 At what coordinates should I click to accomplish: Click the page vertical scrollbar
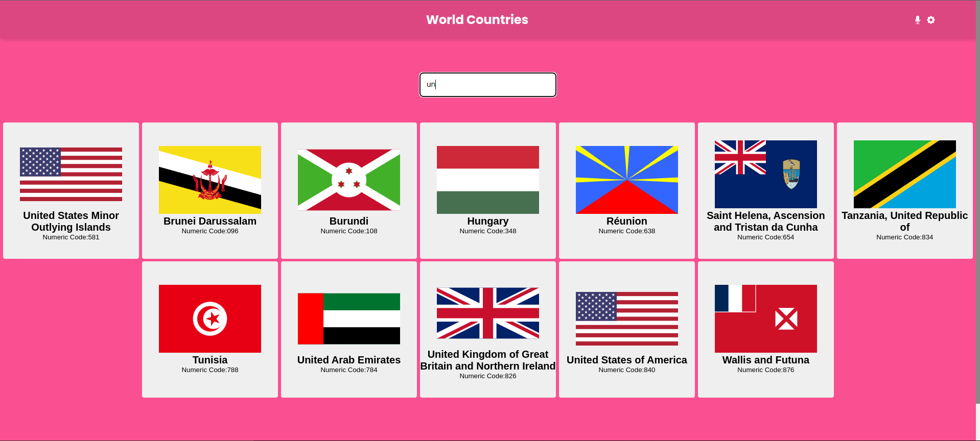(977, 204)
